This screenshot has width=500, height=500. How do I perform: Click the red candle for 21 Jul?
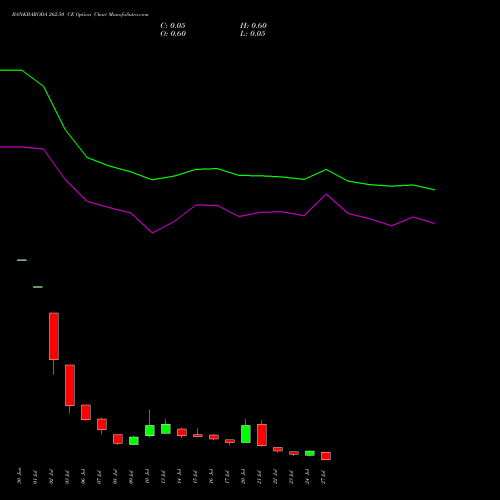[x=262, y=435]
